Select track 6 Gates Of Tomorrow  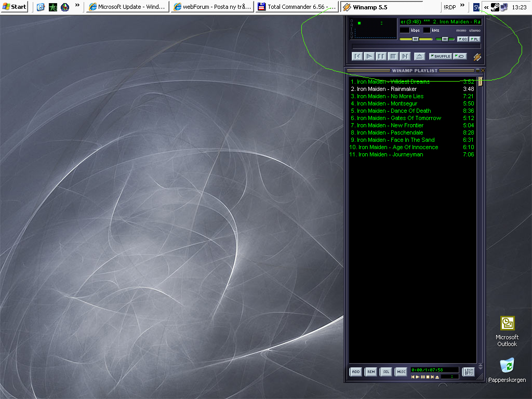click(412, 118)
